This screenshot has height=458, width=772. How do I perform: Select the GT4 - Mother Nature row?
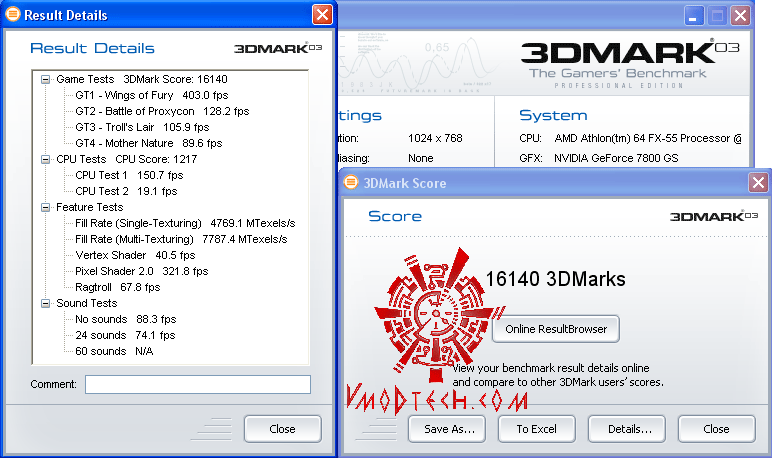[149, 143]
